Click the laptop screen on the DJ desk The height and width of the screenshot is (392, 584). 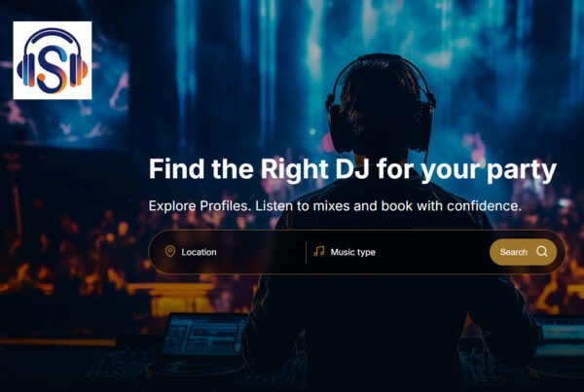click(x=204, y=335)
